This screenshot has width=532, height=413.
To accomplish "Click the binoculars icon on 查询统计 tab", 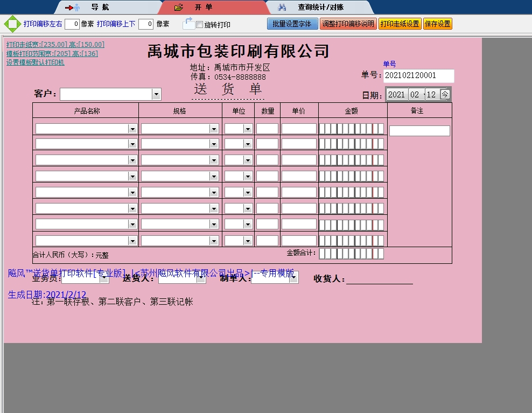I will point(282,8).
